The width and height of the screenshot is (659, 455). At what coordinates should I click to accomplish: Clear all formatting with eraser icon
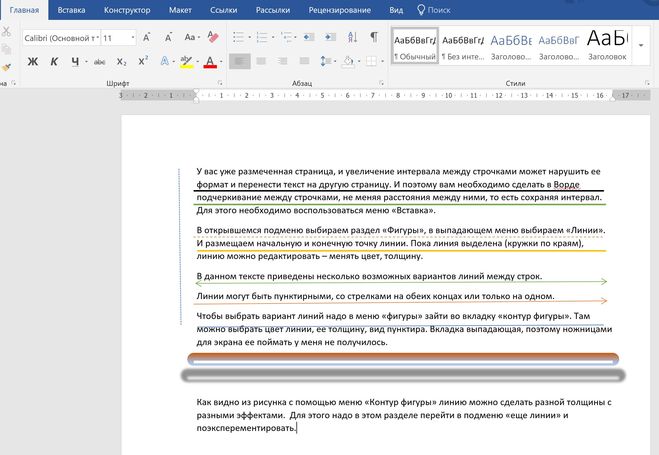(213, 37)
